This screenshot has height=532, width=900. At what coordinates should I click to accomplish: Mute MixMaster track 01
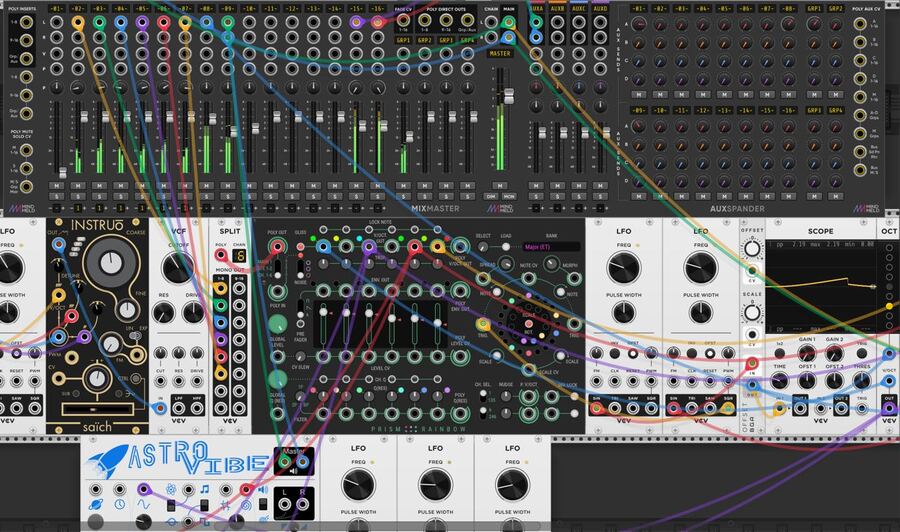click(56, 186)
